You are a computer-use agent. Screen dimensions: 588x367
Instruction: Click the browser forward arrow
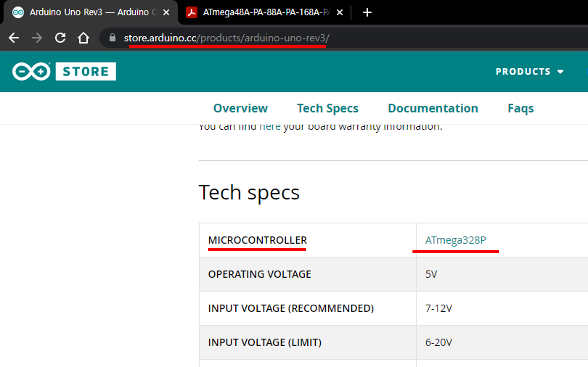click(37, 38)
